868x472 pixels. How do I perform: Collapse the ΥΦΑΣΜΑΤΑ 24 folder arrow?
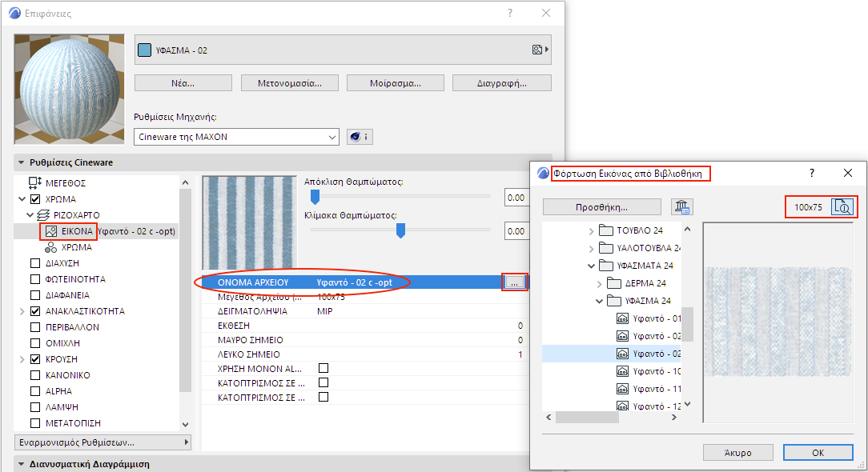591,266
